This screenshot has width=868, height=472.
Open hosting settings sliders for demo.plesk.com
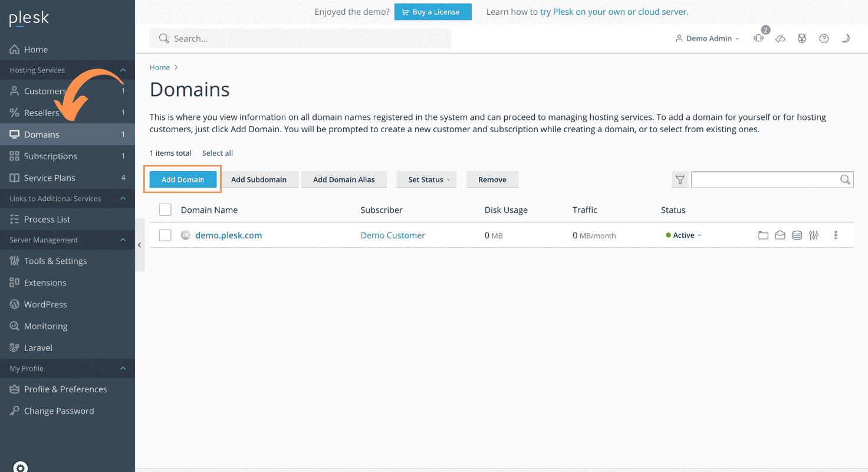(814, 235)
